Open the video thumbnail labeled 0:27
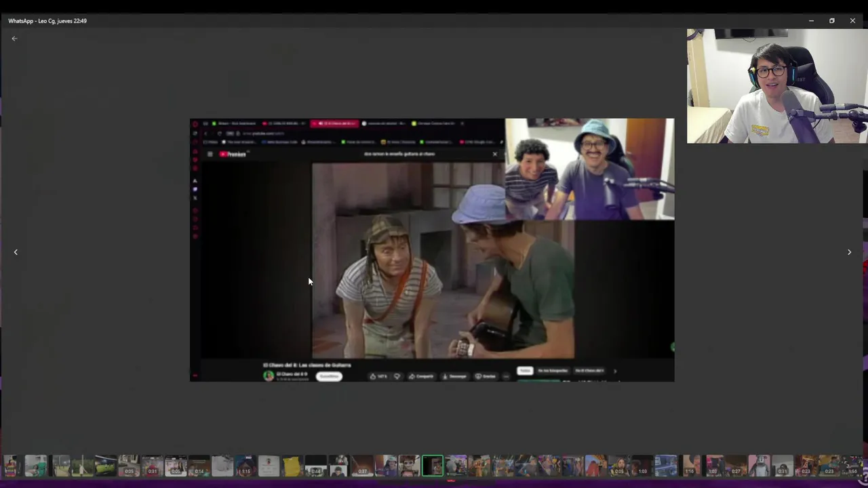Viewport: 868px width, 488px height. click(736, 466)
